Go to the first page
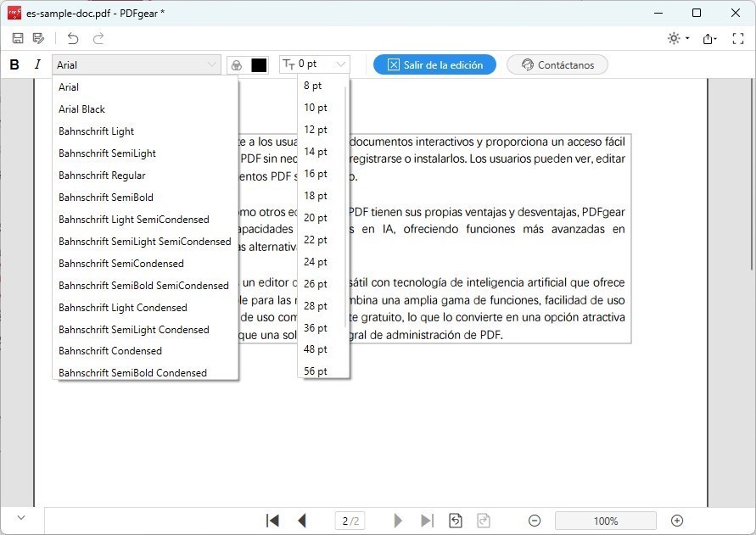 coord(272,521)
